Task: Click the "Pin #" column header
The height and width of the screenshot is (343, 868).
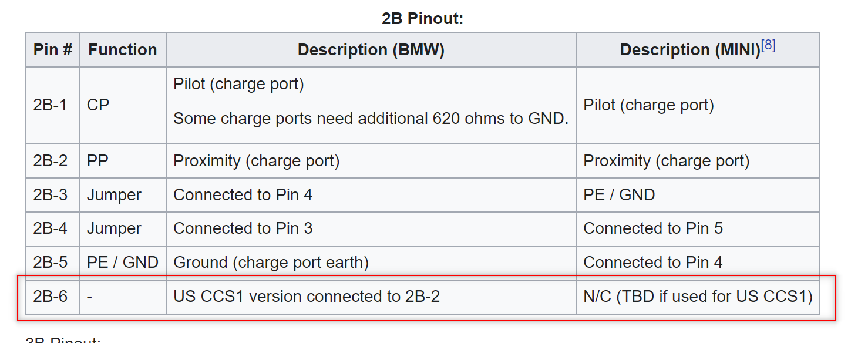Action: tap(52, 50)
